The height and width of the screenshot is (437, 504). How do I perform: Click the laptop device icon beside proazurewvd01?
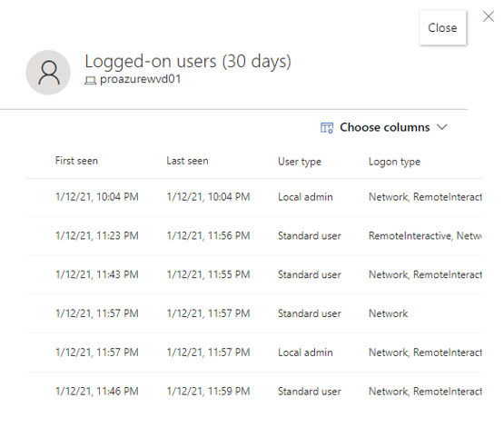coord(90,80)
